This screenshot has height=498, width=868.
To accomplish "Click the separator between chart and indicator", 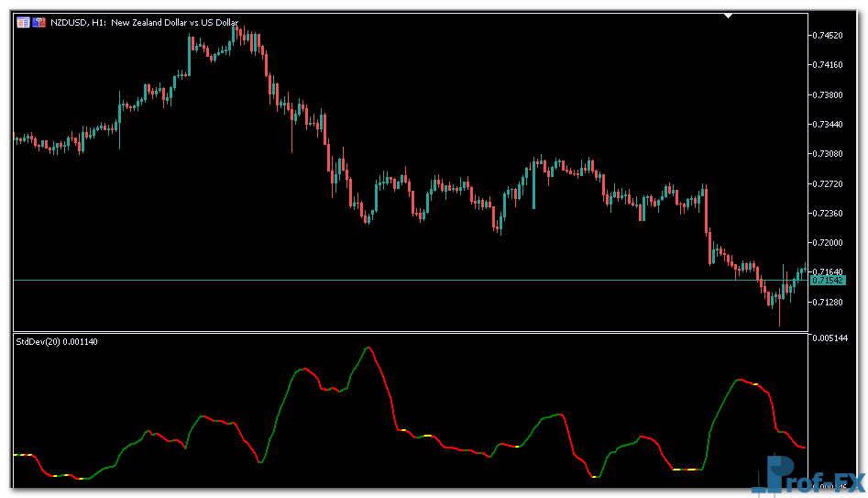I will 412,331.
